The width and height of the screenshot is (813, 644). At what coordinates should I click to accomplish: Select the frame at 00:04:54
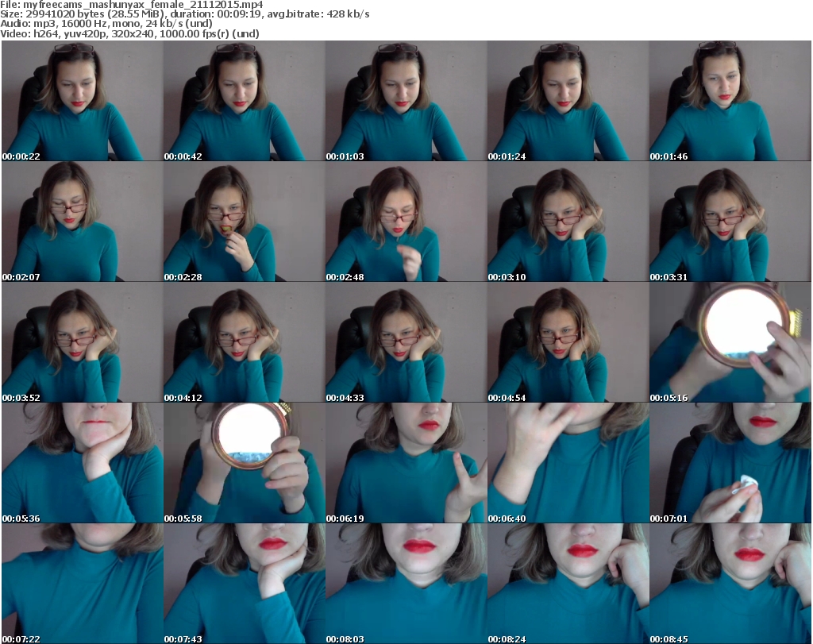tap(568, 342)
